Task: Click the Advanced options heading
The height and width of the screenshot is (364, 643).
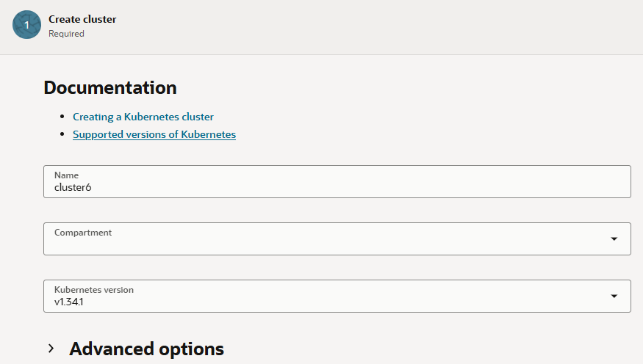Action: (146, 349)
